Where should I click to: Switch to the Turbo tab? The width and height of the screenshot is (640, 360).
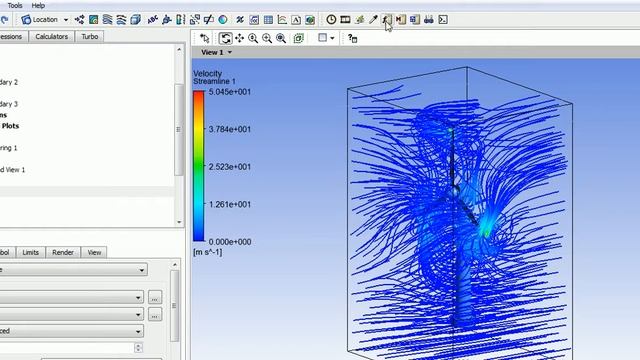click(89, 36)
